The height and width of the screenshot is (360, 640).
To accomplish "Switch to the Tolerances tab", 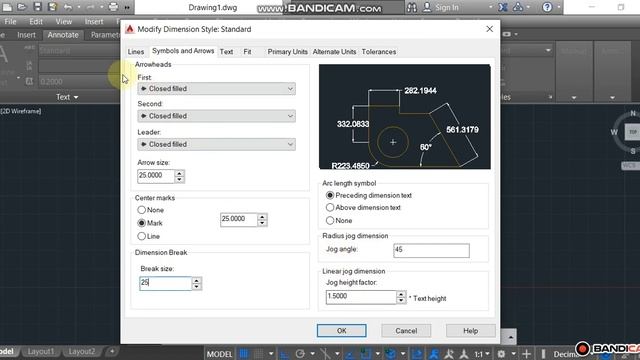I will pos(379,52).
